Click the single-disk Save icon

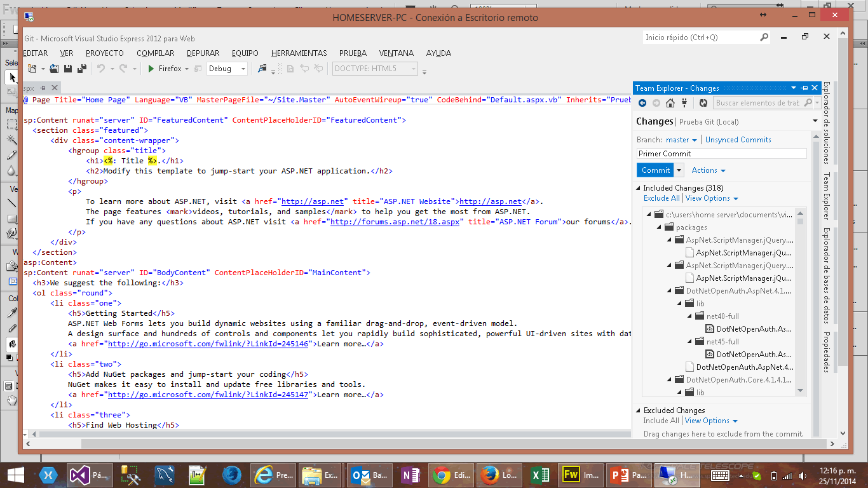tap(67, 69)
